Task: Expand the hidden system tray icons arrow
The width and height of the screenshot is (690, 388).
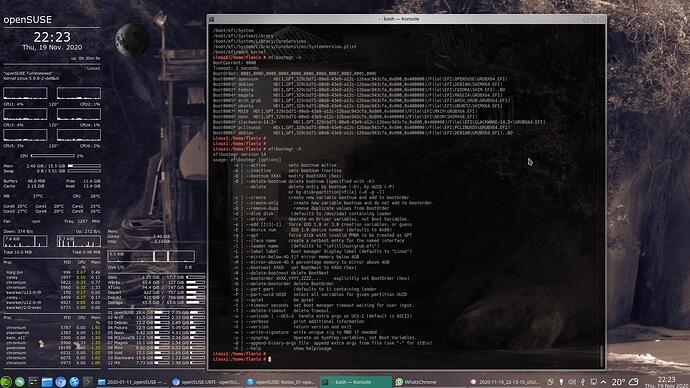Action: 603,382
